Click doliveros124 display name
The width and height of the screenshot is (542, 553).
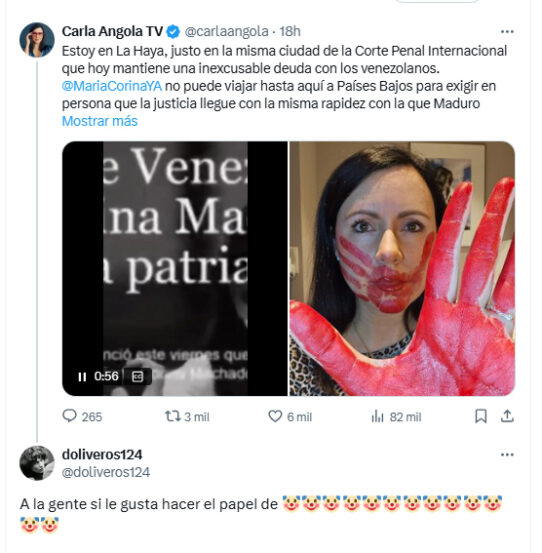tap(102, 455)
